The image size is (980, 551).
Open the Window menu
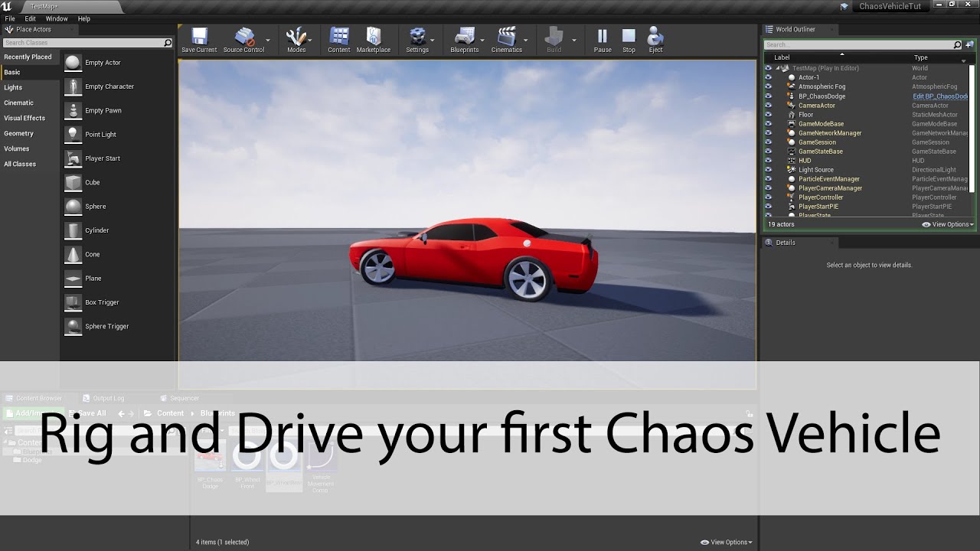(x=57, y=18)
